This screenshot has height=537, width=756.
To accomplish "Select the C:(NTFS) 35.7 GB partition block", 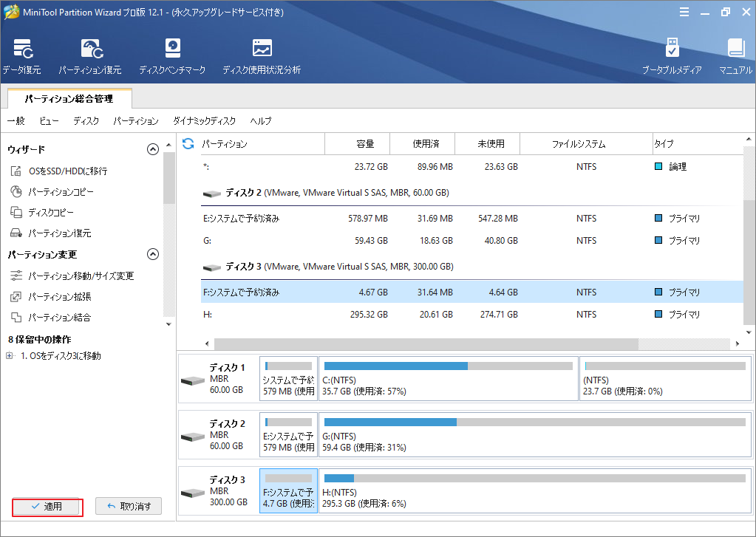I will pos(449,379).
